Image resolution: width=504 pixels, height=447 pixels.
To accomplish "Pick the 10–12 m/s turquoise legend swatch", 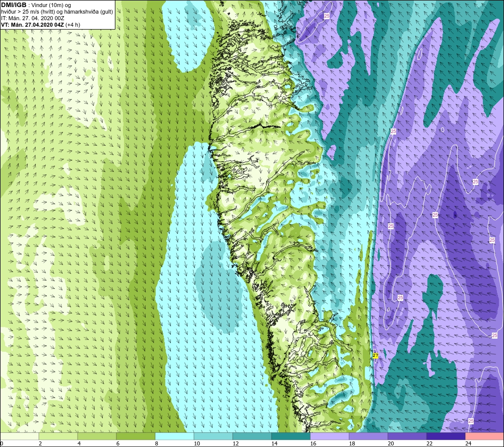I will pyautogui.click(x=213, y=436).
